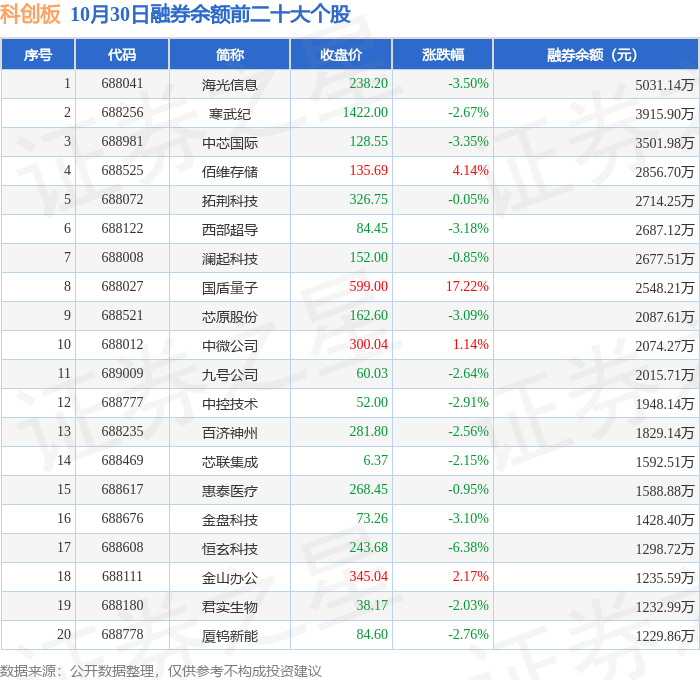Select stock name 芯原股份
The height and width of the screenshot is (680, 700).
tap(229, 317)
